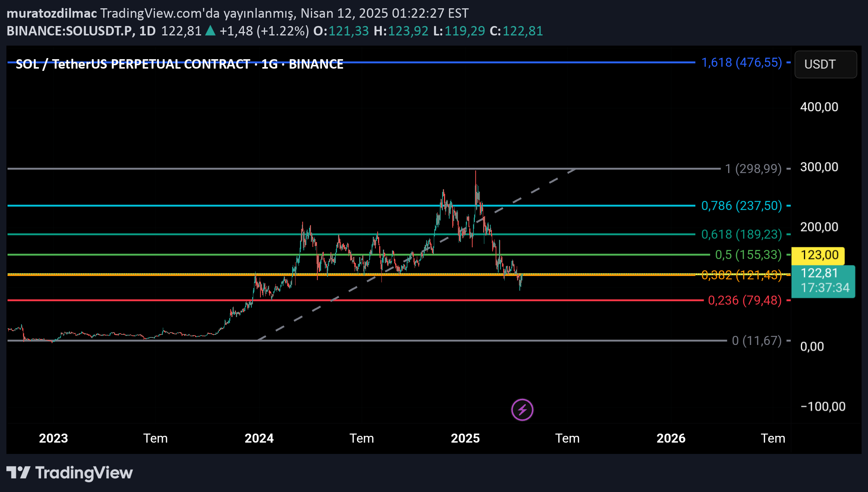Screen dimensions: 868x492
Task: Click the 2023 time axis label
Action: (x=54, y=438)
